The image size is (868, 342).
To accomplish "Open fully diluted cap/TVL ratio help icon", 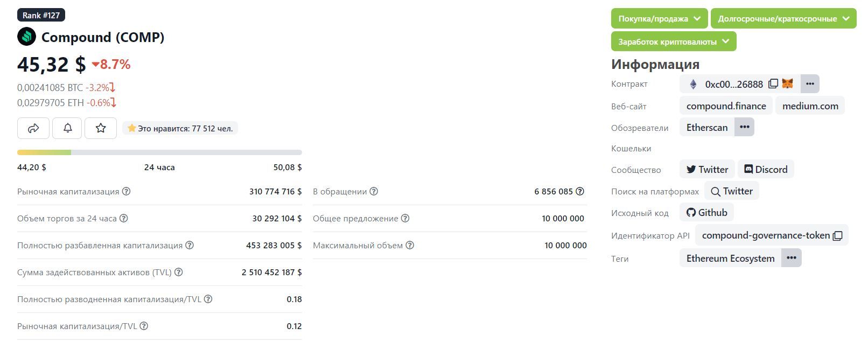I will click(208, 299).
